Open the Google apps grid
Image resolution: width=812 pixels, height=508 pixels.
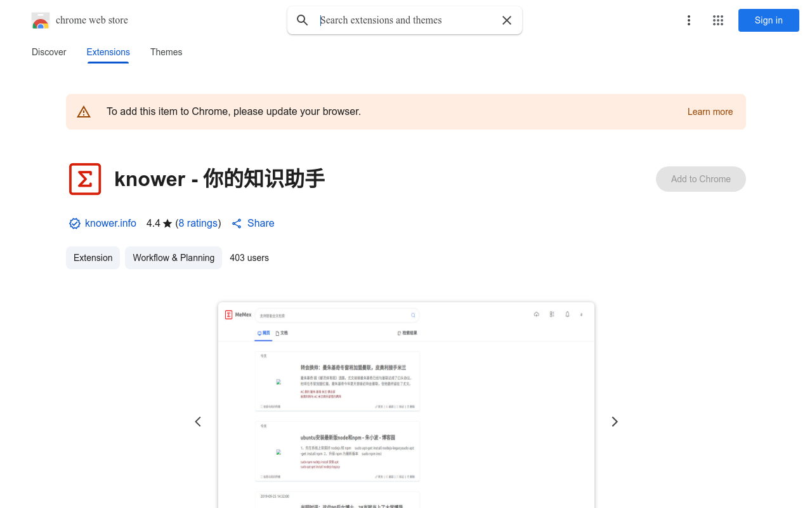click(718, 20)
